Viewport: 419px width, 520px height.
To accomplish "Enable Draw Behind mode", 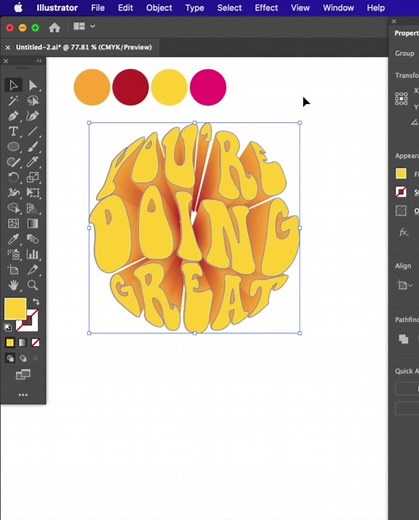I will click(23, 358).
